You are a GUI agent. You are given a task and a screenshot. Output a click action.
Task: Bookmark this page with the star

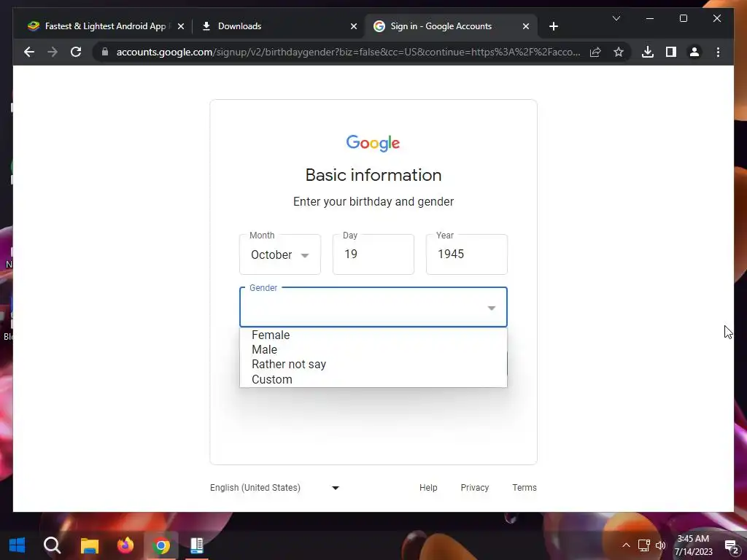[619, 52]
